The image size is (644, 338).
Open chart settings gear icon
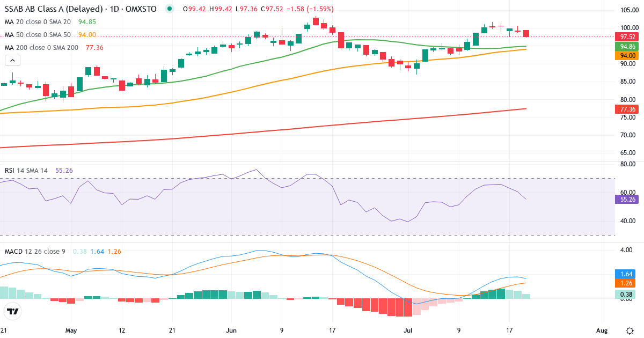point(629,330)
